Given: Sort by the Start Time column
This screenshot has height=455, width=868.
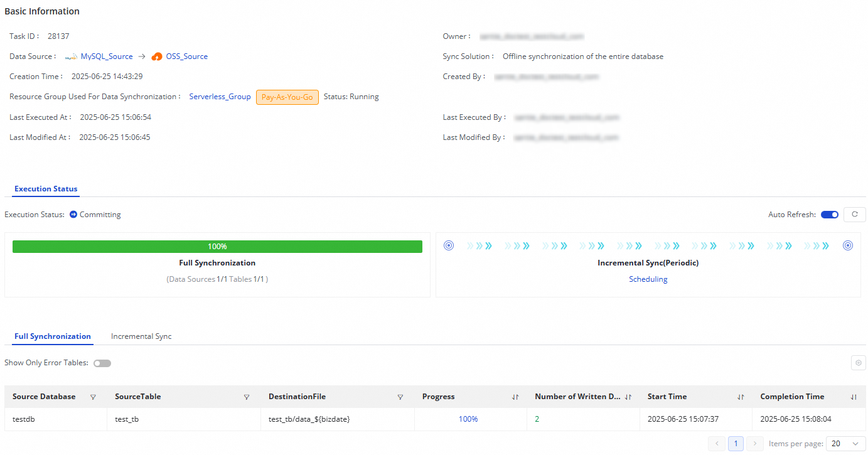Looking at the screenshot, I should click(x=741, y=397).
